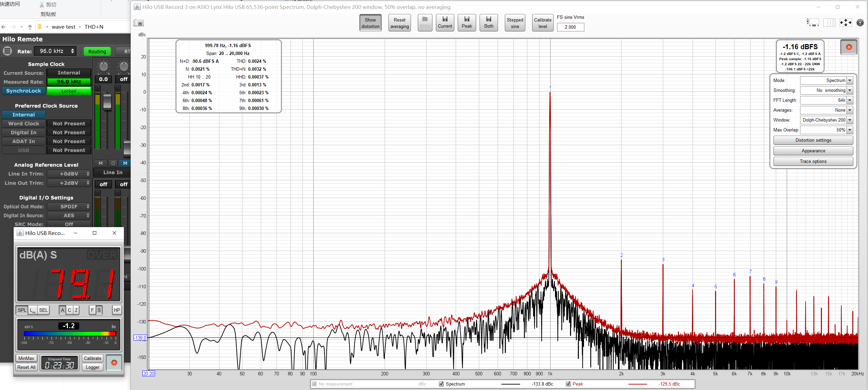
Task: Open Distortion settings
Action: click(813, 140)
